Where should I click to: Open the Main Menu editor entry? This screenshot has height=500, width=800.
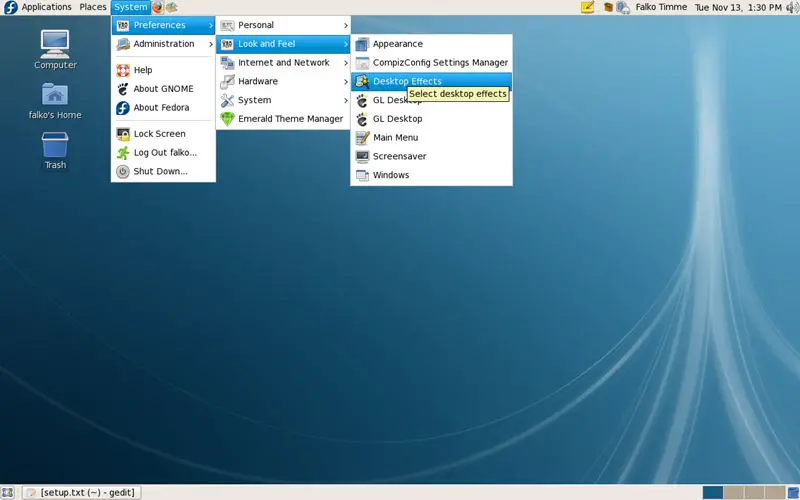[x=432, y=138]
